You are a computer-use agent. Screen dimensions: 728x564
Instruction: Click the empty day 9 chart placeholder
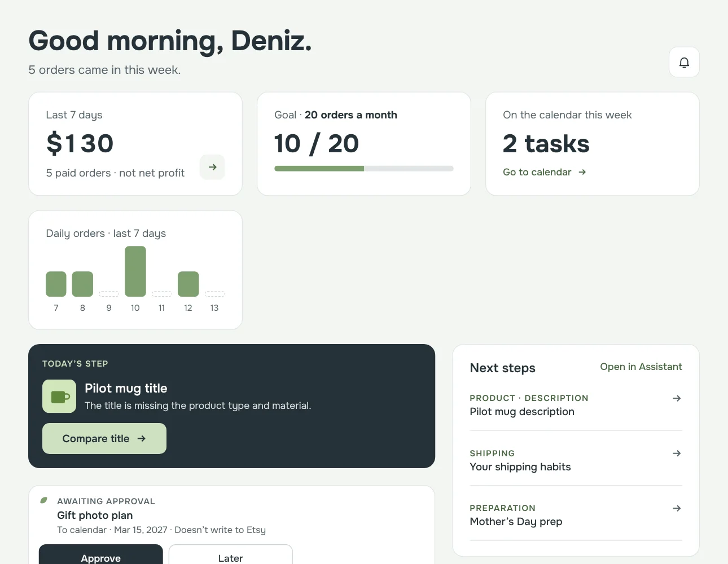tap(109, 294)
